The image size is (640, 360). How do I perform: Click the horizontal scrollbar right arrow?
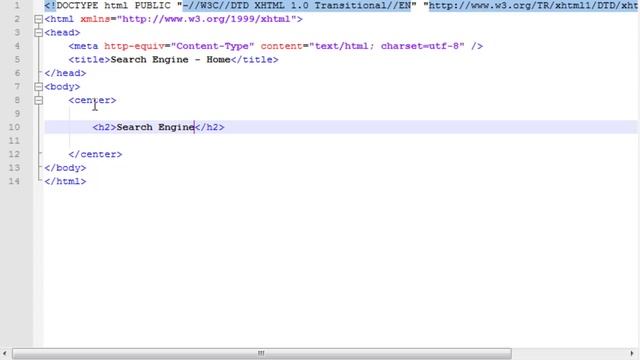click(x=631, y=353)
